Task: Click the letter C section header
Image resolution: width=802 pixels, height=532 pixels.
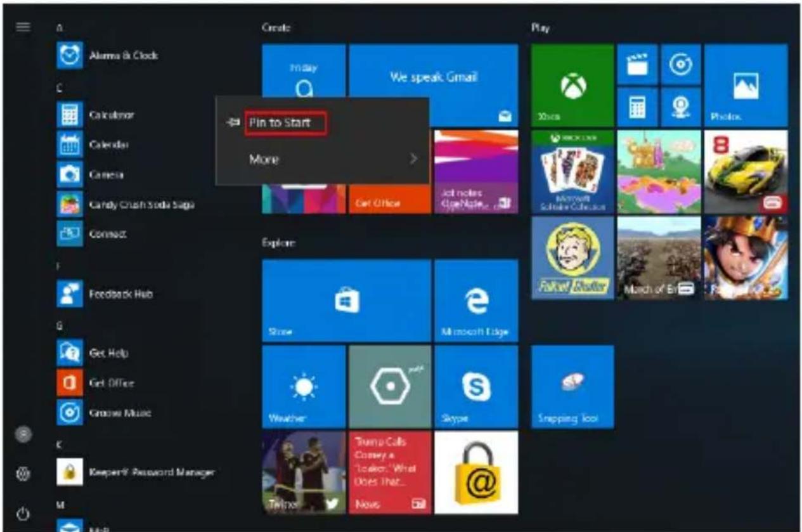Action: coord(60,88)
